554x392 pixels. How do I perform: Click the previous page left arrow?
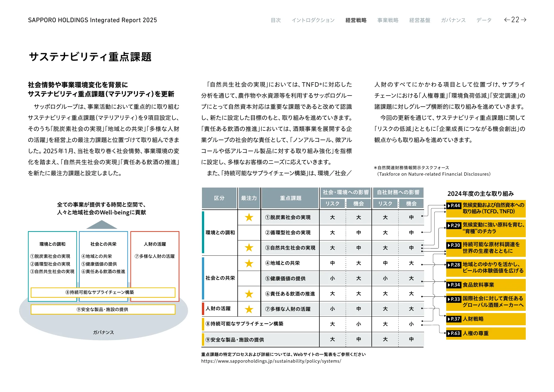(507, 20)
